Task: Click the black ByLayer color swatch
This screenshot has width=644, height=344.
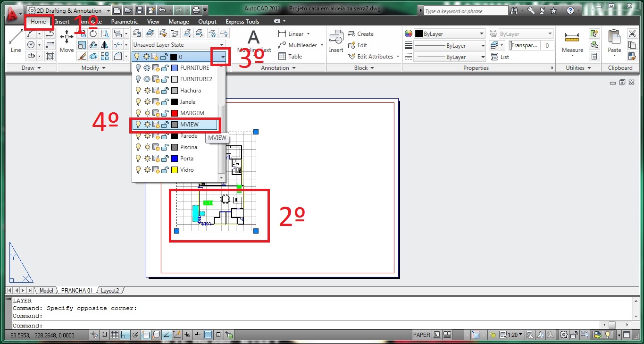Action: (x=419, y=34)
